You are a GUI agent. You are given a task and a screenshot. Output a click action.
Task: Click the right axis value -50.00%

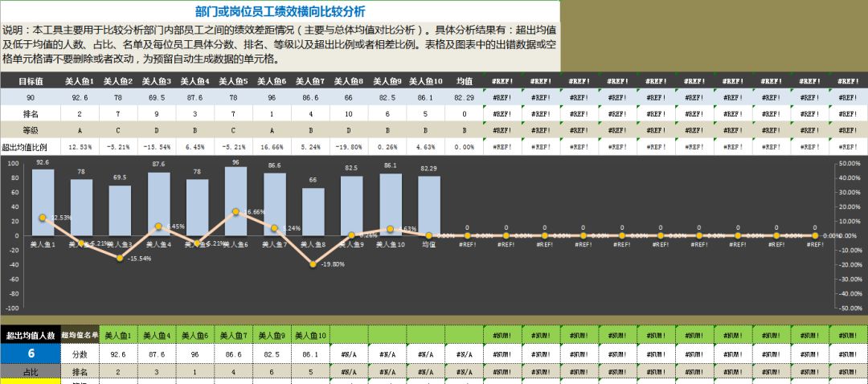point(850,308)
